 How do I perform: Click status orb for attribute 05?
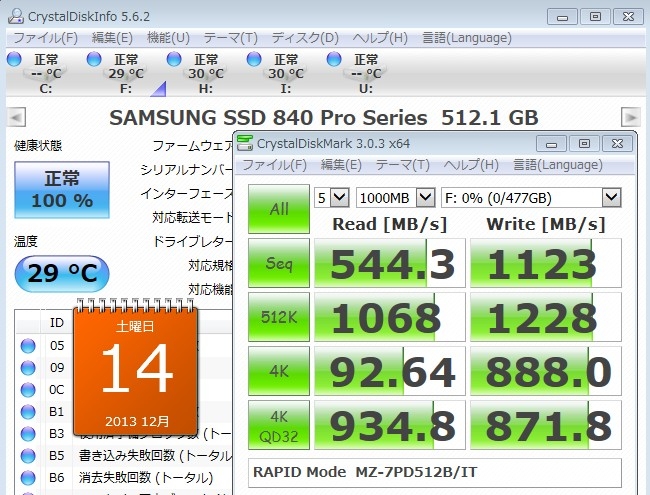[28, 345]
